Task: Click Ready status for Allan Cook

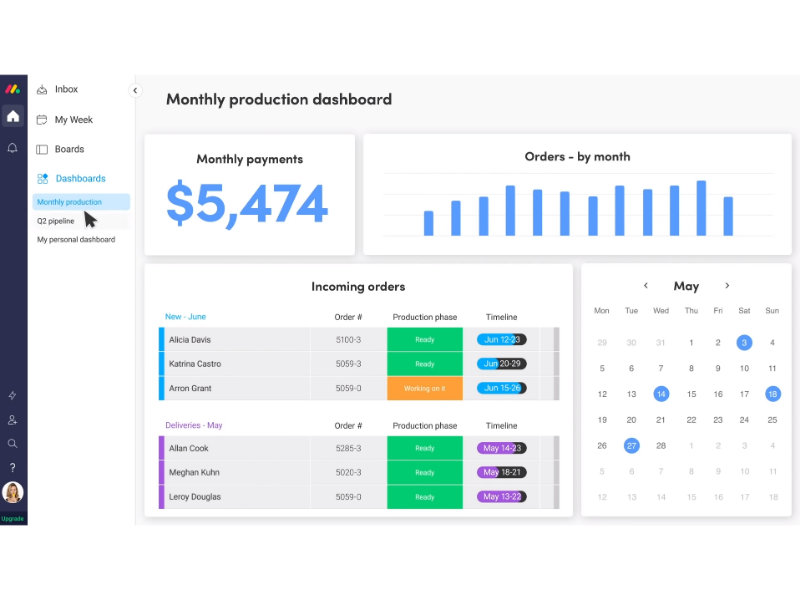Action: [424, 448]
